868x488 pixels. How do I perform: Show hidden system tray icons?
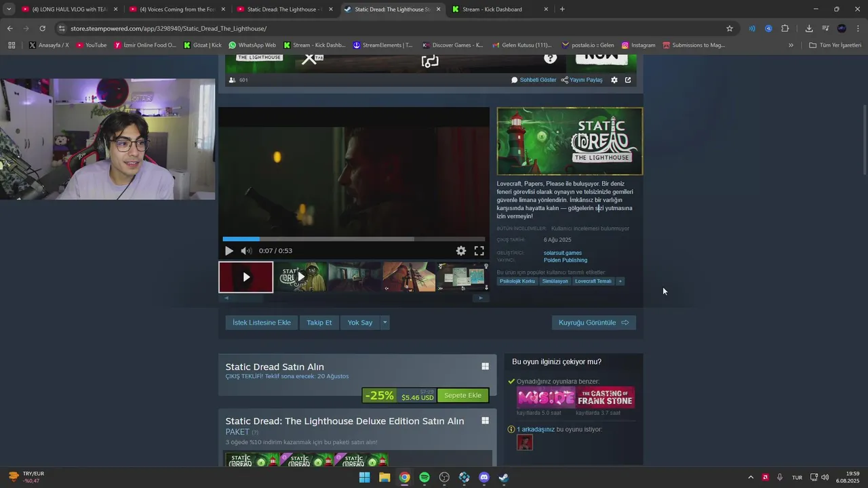[751, 477]
